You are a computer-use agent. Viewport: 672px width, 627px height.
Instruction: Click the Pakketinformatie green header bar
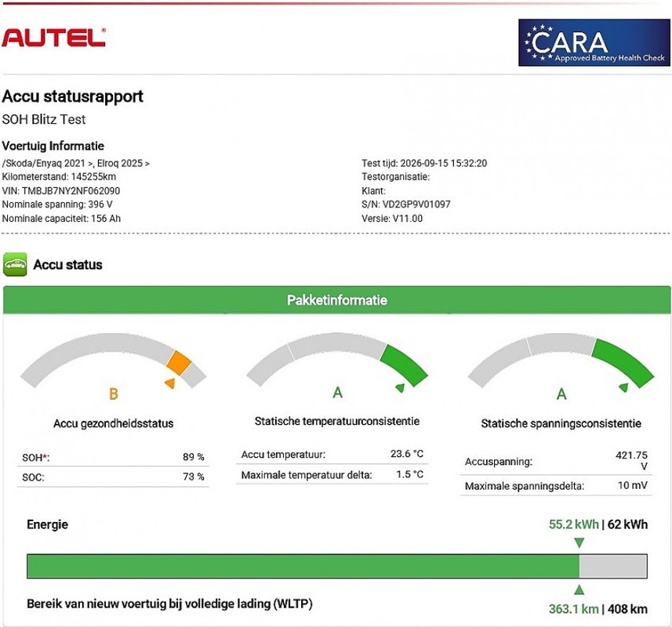tap(337, 300)
